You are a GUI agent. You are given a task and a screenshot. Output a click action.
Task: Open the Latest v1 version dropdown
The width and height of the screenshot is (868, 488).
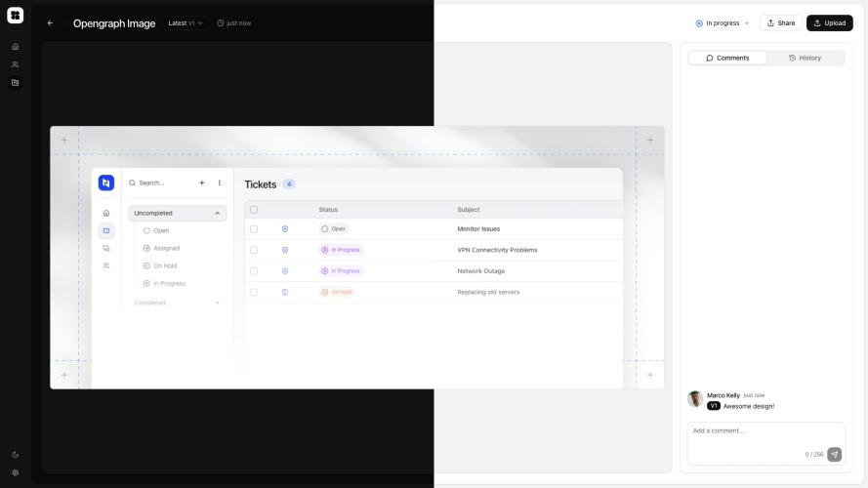point(186,23)
